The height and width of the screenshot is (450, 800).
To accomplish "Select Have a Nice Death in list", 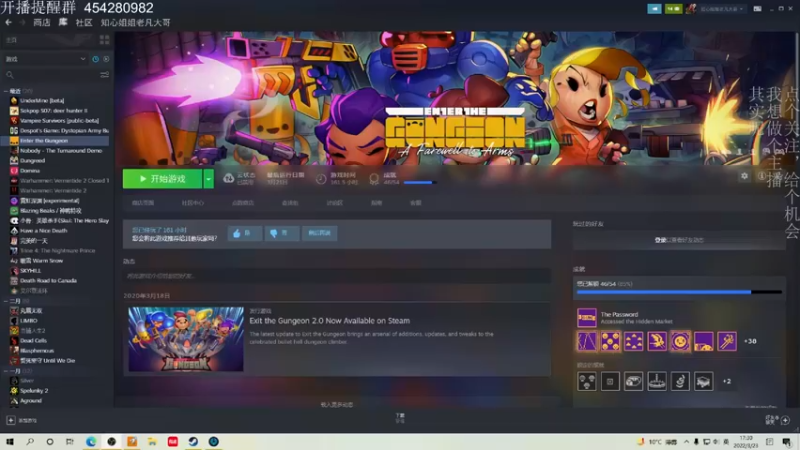I will tap(44, 231).
